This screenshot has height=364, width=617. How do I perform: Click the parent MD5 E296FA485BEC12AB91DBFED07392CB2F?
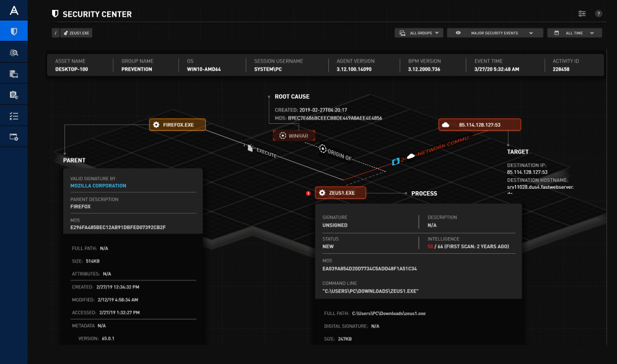click(x=118, y=227)
